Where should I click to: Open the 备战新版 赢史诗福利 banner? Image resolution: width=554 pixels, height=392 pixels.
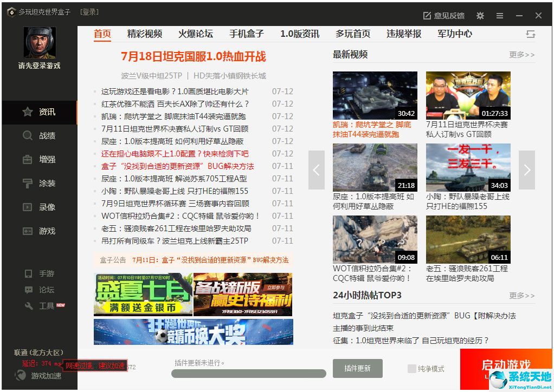[243, 294]
